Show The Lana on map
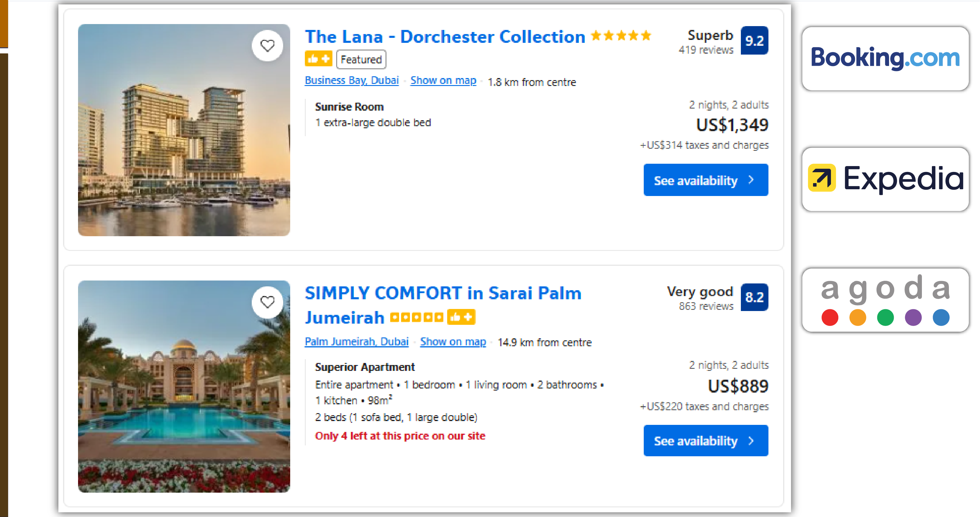The height and width of the screenshot is (517, 980). click(443, 80)
